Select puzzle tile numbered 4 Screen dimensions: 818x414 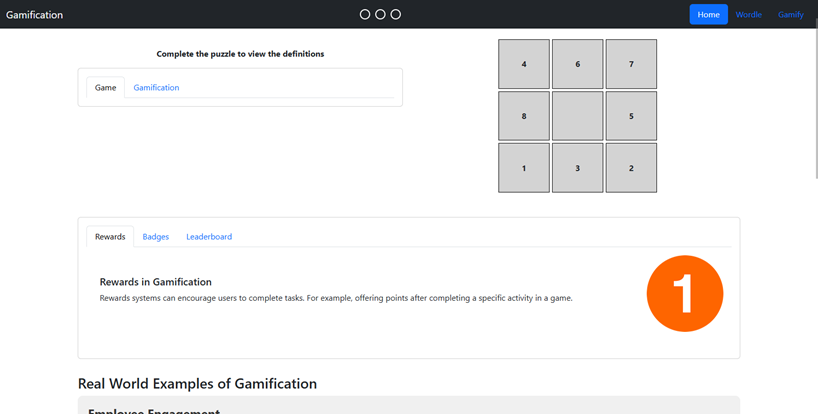click(524, 64)
